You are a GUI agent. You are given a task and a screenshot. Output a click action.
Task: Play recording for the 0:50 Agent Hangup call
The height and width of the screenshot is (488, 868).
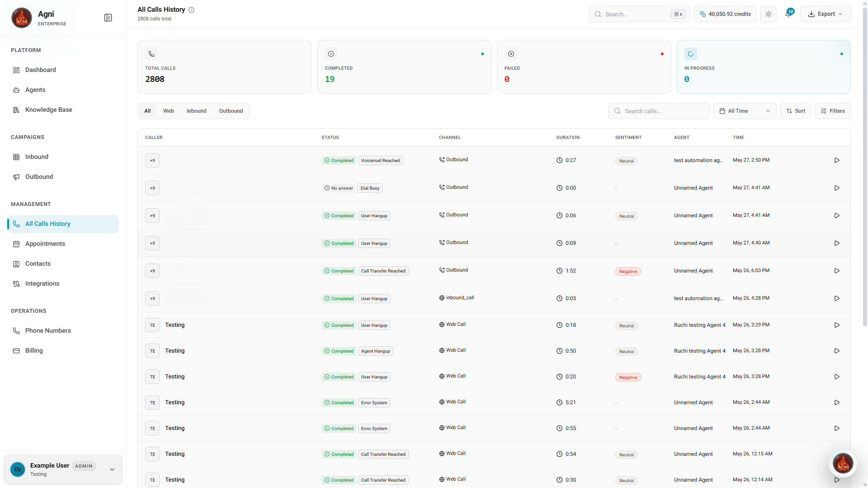837,351
